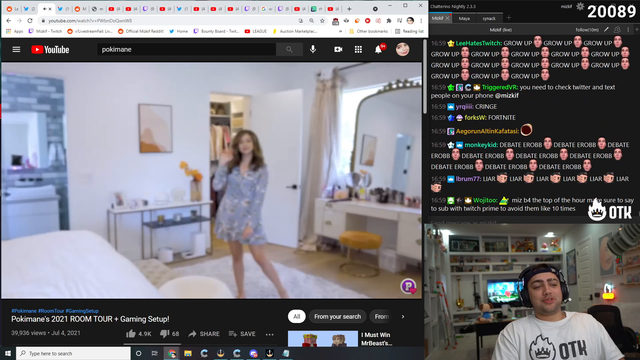This screenshot has height=360, width=640.
Task: Switch to Chrome on the taskbar
Action: tap(172, 353)
